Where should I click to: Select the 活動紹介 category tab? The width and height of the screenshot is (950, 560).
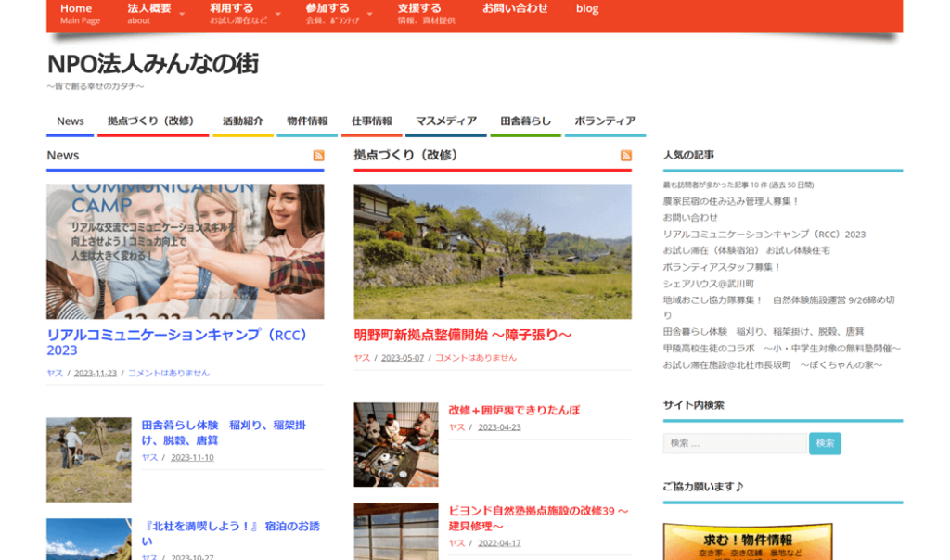[243, 121]
